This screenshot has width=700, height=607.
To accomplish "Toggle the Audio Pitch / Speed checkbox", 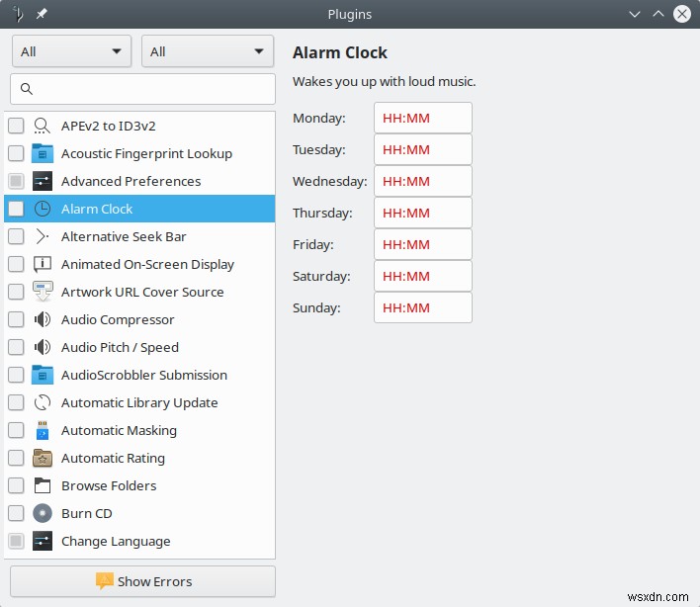I will pyautogui.click(x=16, y=347).
